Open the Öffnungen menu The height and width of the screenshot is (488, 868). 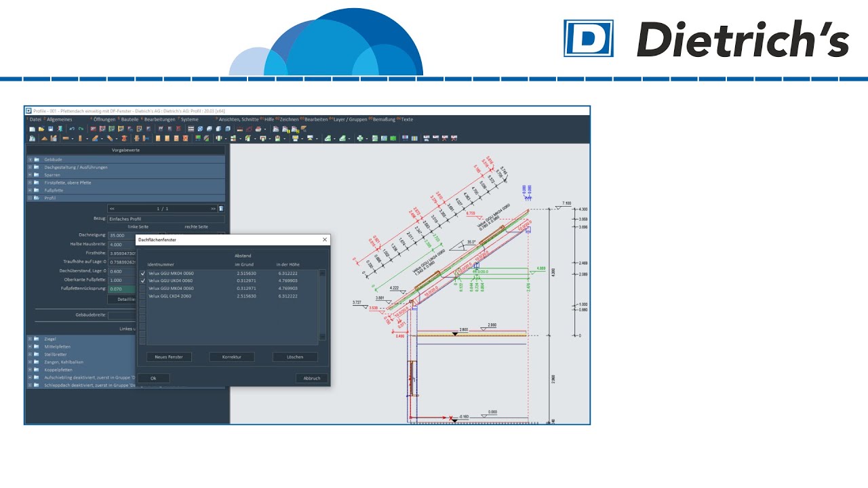tap(104, 119)
